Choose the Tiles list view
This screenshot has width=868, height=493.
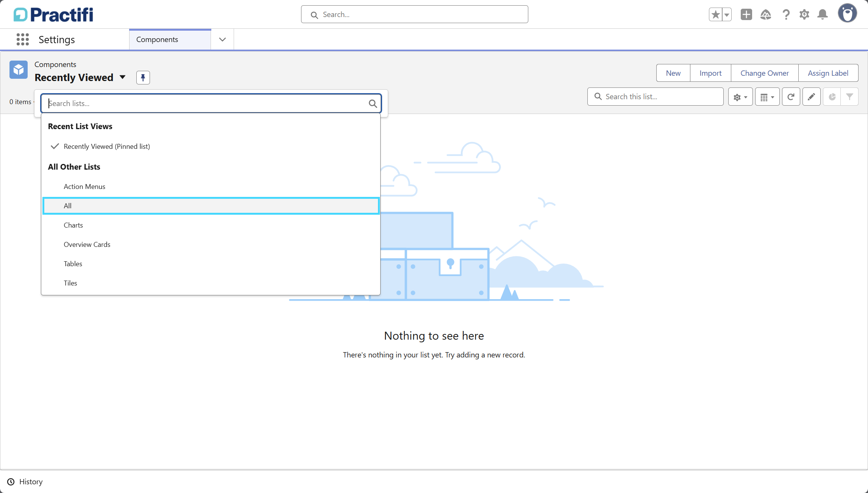point(211,283)
